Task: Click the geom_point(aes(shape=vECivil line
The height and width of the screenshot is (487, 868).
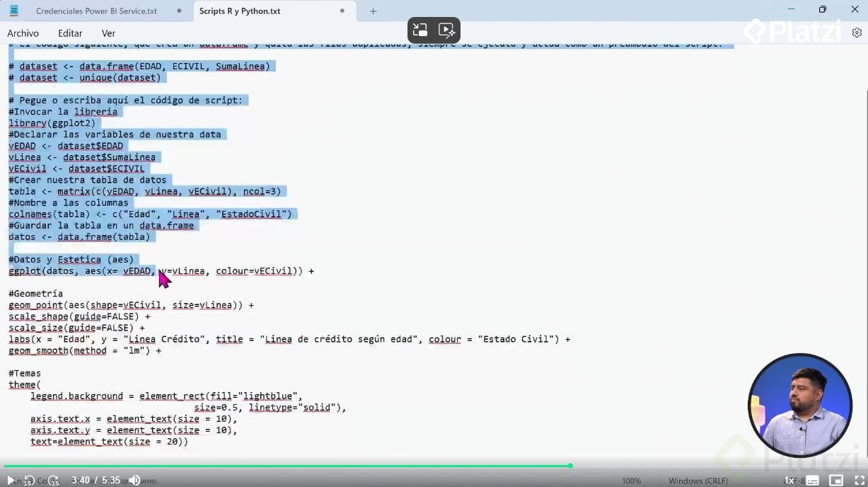Action: click(131, 305)
